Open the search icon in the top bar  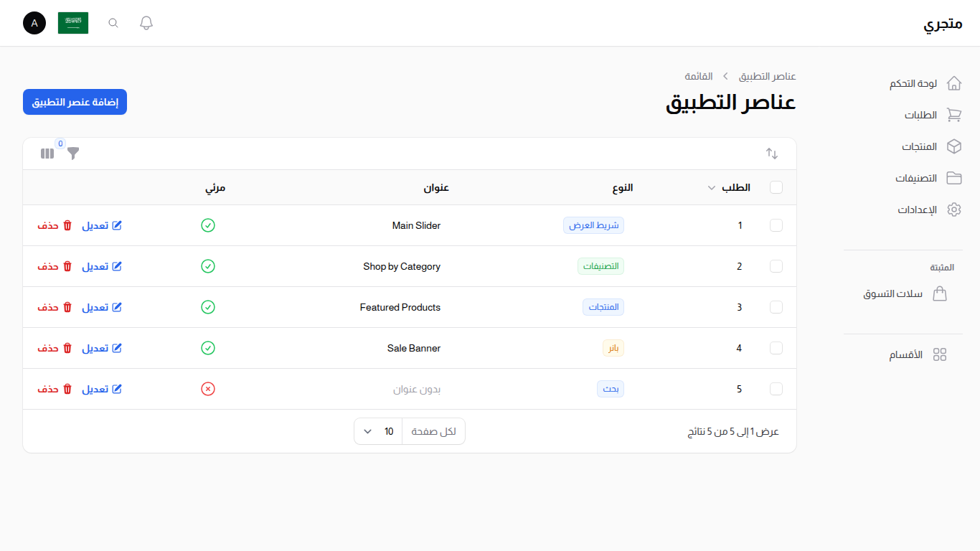tap(113, 22)
